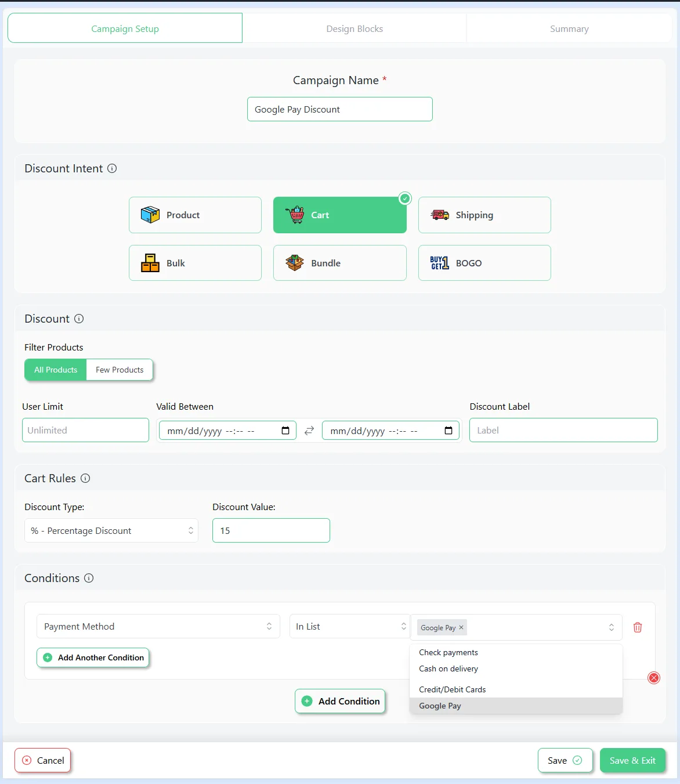Pick the BOGO discount intent

(x=484, y=263)
